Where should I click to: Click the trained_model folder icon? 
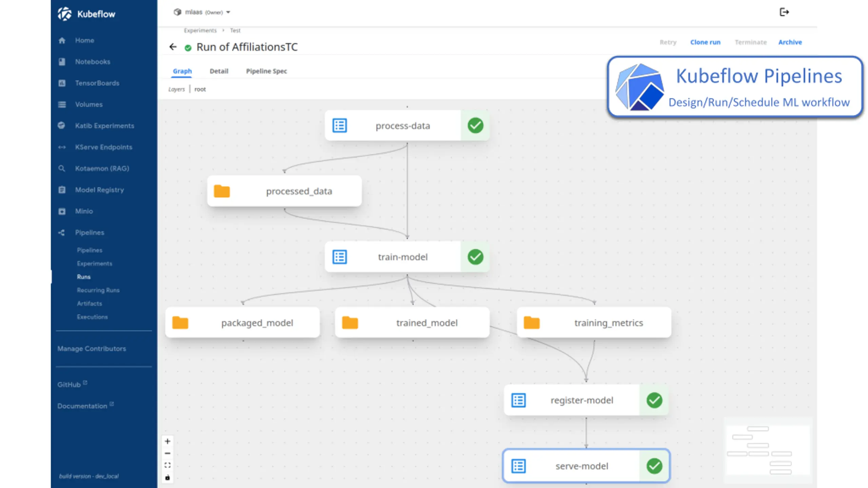pos(350,323)
